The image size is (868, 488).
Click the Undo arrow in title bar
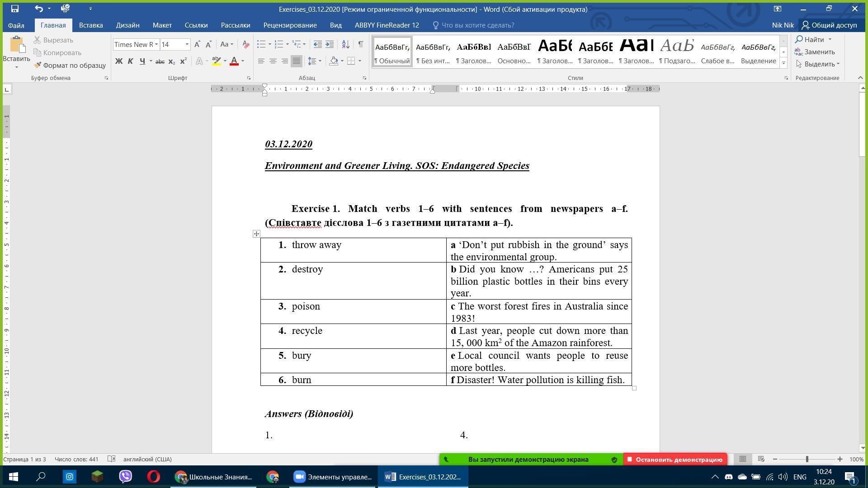39,9
